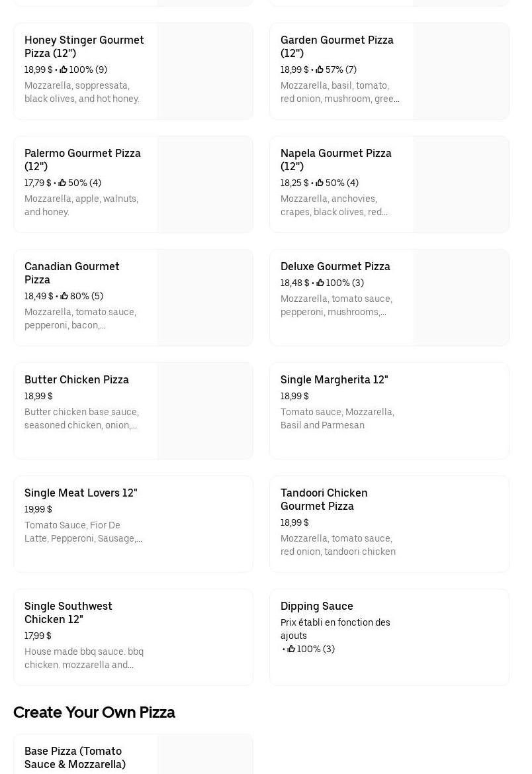Click thumbs-up icon on Garden Gourmet Pizza
This screenshot has height=774, width=532.
pyautogui.click(x=320, y=70)
